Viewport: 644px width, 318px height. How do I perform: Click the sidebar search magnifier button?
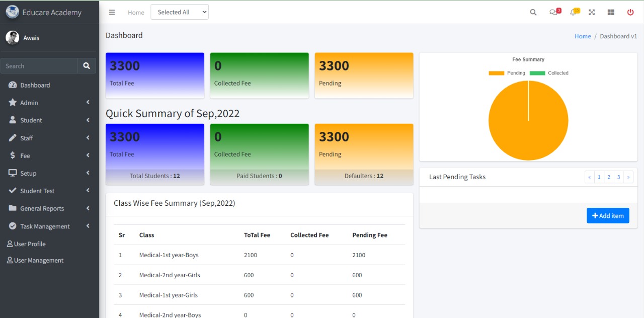87,66
